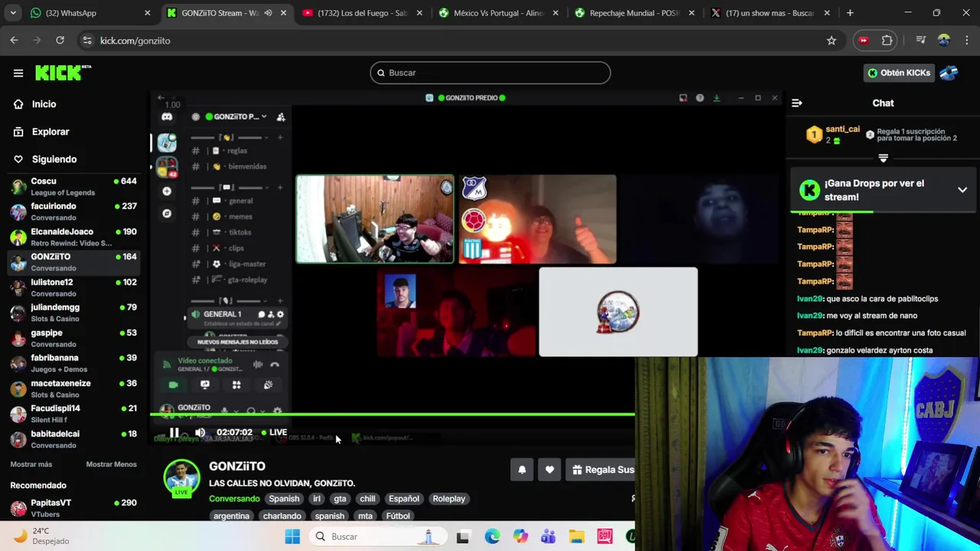The width and height of the screenshot is (980, 551).
Task: Expand the Drops banner chevron
Action: tap(962, 190)
